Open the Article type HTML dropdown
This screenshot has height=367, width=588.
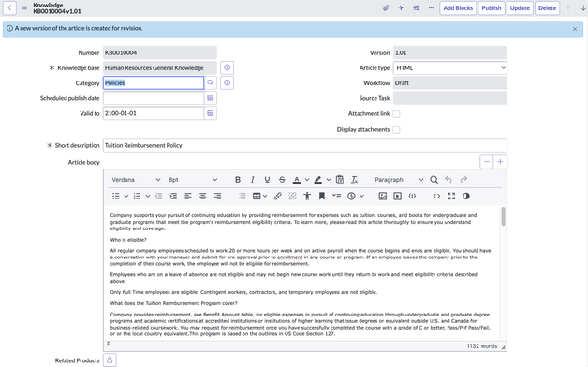[450, 67]
